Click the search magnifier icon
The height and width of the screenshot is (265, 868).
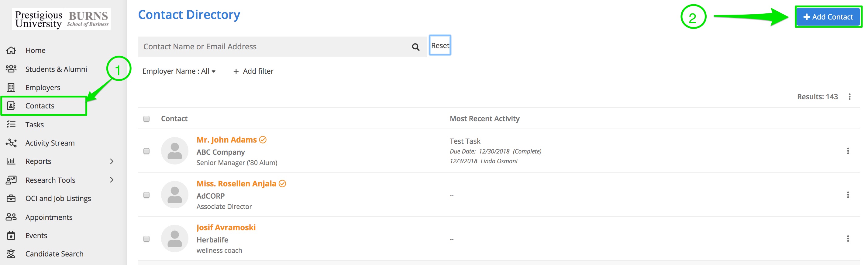[415, 47]
